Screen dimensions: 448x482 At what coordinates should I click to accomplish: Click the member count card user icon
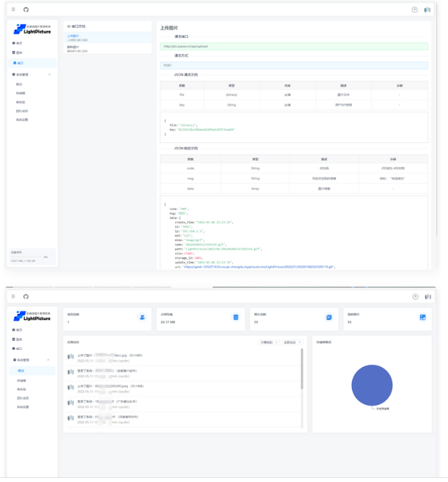pos(142,317)
